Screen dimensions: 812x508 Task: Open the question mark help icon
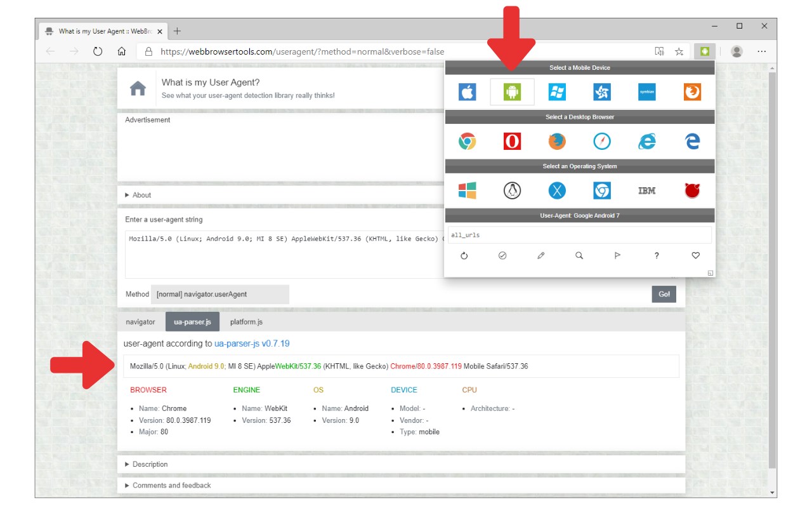pos(657,255)
